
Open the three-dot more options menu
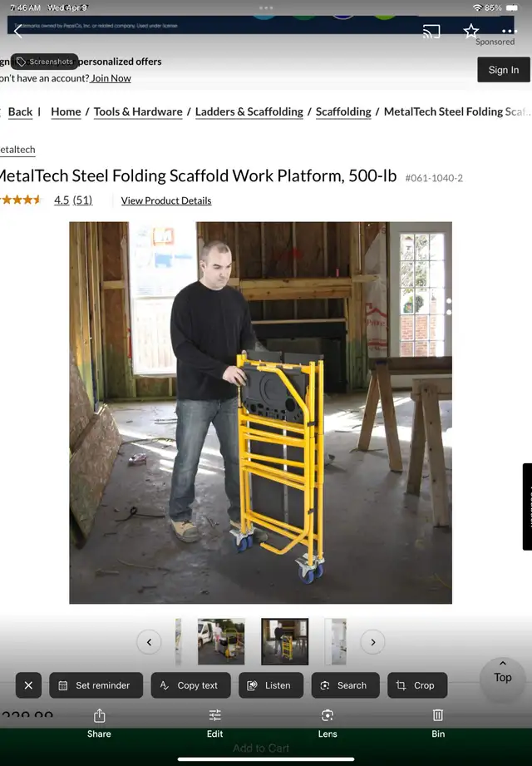click(510, 32)
